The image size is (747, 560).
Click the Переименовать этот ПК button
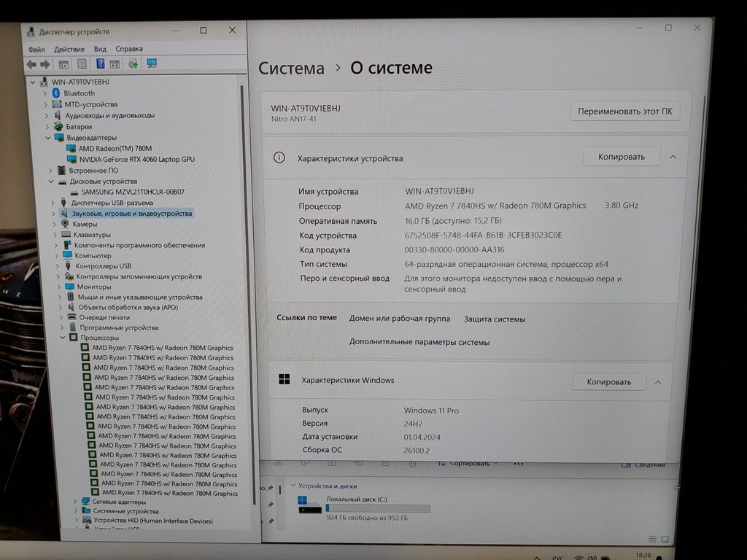(x=625, y=112)
